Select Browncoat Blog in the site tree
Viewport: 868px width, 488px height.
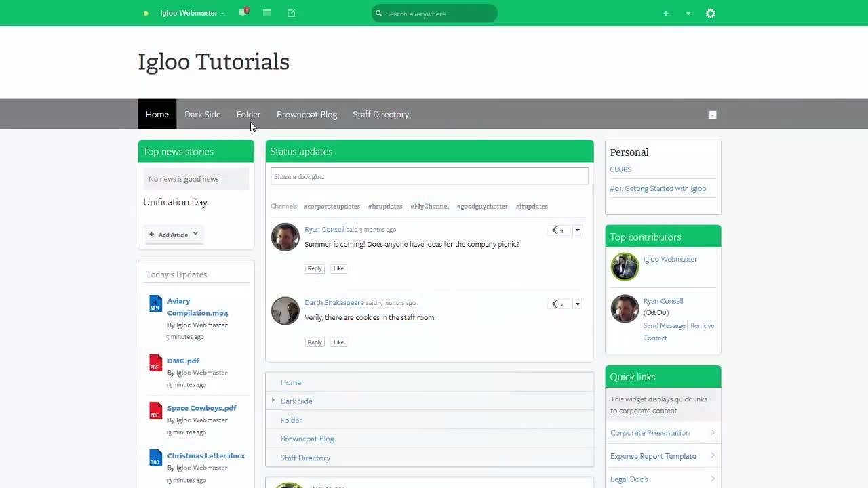click(x=307, y=439)
